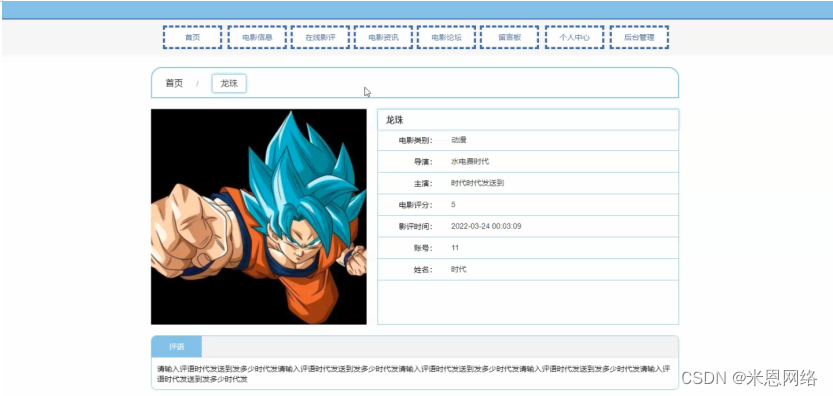Open the 首页 navigation menu item
The height and width of the screenshot is (396, 833).
click(192, 37)
